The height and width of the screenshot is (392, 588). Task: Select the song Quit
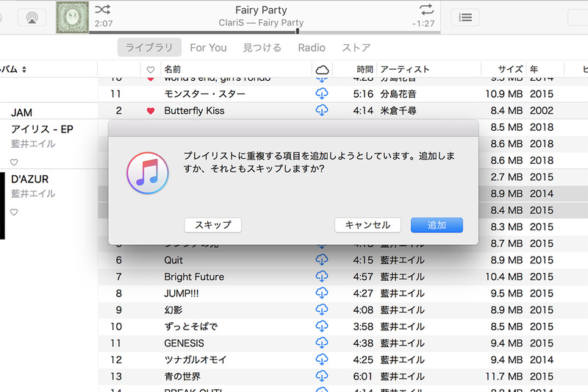pos(173,260)
